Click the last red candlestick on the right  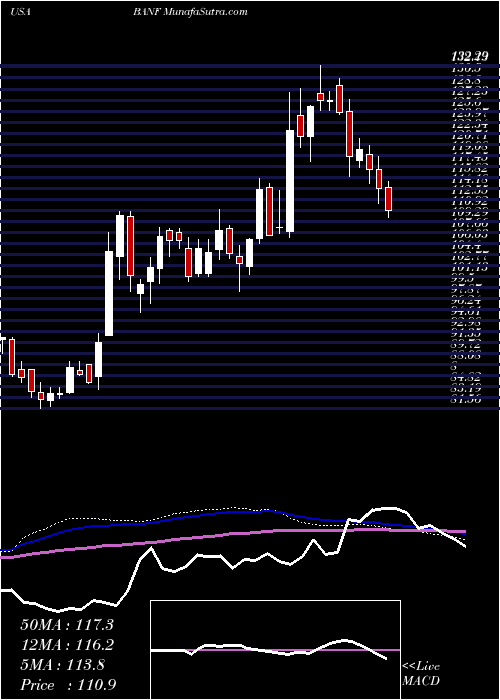(x=388, y=199)
